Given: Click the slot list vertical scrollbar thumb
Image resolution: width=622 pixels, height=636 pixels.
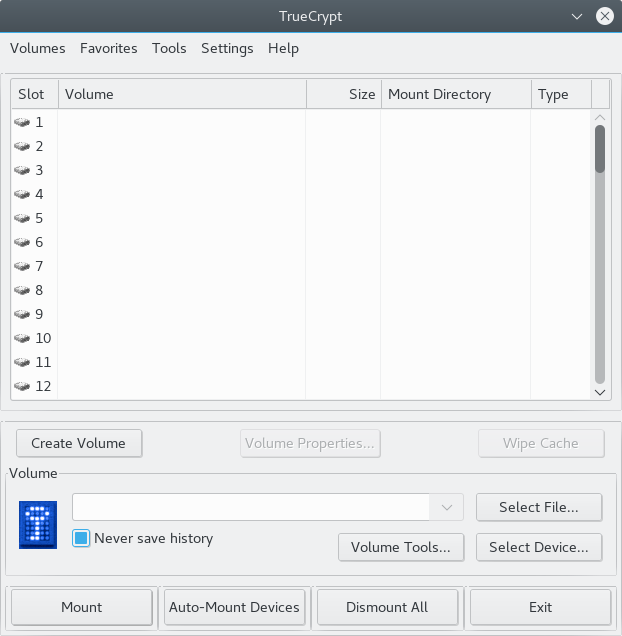Looking at the screenshot, I should (x=600, y=149).
